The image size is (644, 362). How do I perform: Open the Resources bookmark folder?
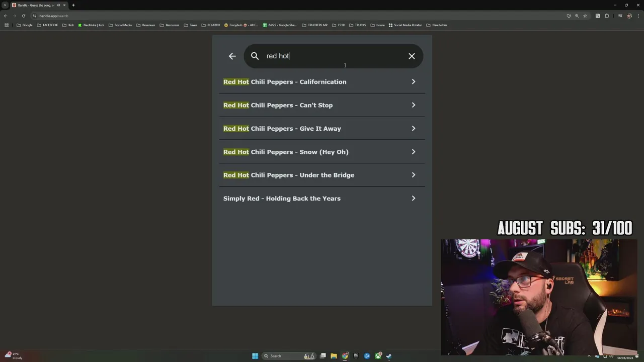(x=170, y=25)
